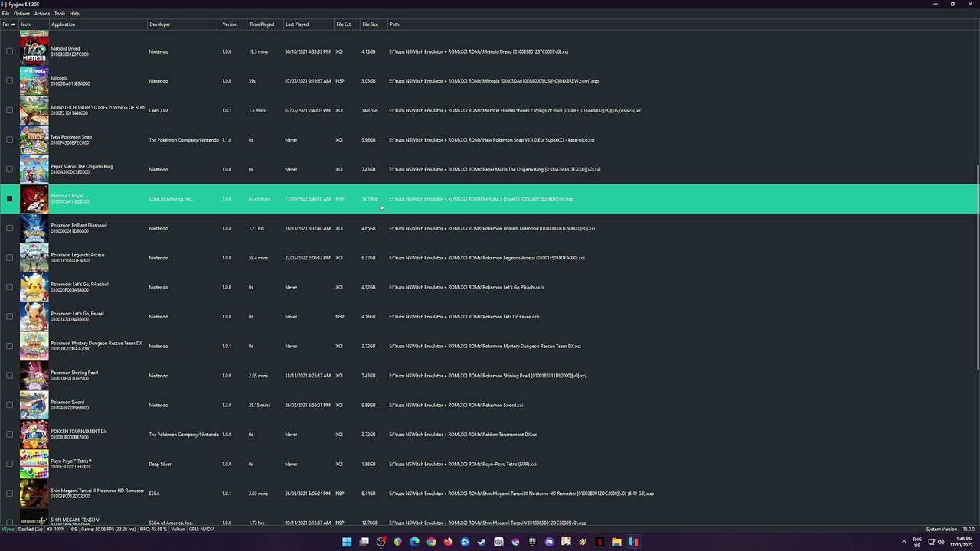Open File Explorer from the taskbar
Image resolution: width=980 pixels, height=551 pixels.
[x=616, y=542]
